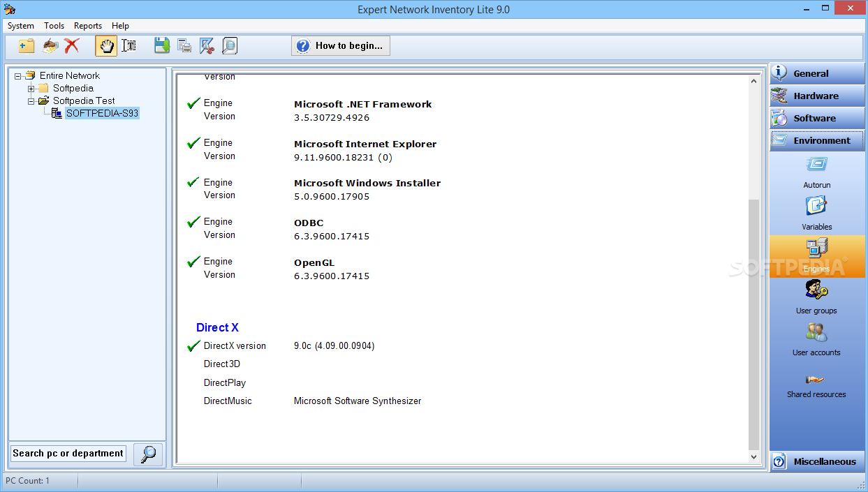Collapse the Entire Network tree node
868x492 pixels.
pos(18,75)
